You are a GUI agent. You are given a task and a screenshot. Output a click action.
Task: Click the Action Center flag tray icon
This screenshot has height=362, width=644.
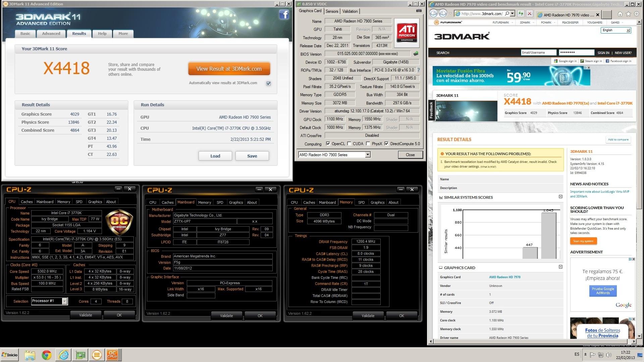click(x=593, y=355)
